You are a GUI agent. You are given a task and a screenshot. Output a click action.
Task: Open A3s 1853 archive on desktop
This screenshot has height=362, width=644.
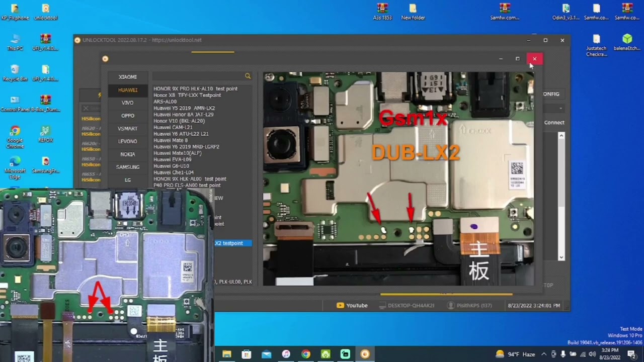click(382, 12)
